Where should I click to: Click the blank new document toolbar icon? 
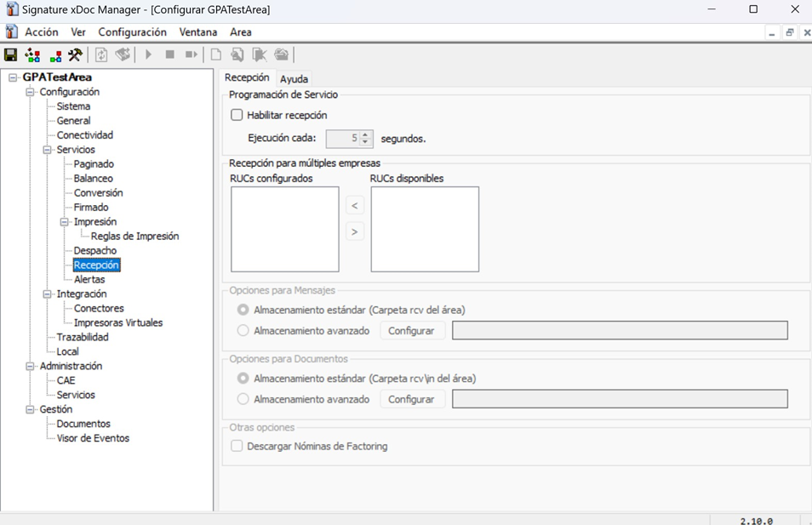coord(216,54)
